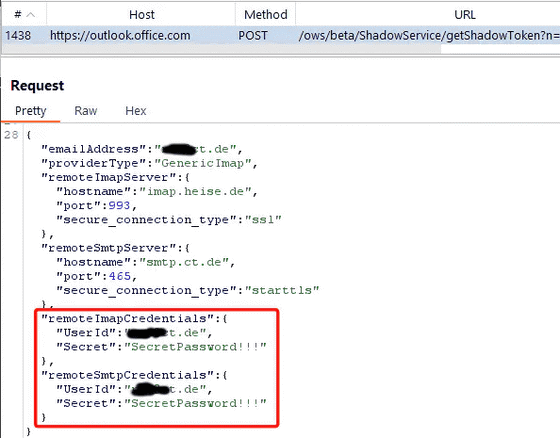Viewport: 560px width, 438px height.
Task: Sort by the Host column header
Action: point(141,15)
